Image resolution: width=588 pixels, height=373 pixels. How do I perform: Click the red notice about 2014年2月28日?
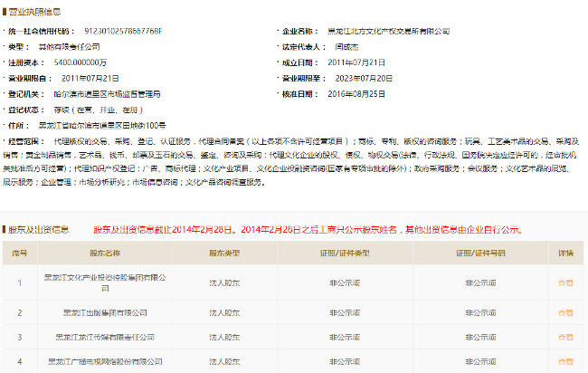point(308,230)
